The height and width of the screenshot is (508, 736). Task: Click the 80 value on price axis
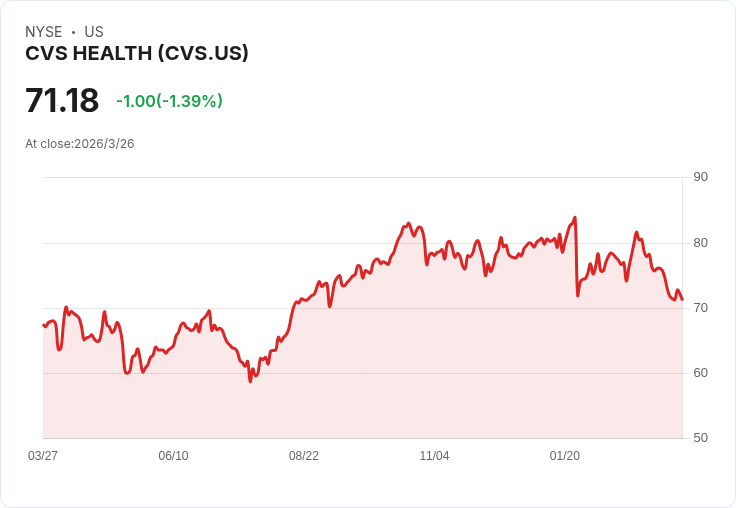[x=701, y=243]
